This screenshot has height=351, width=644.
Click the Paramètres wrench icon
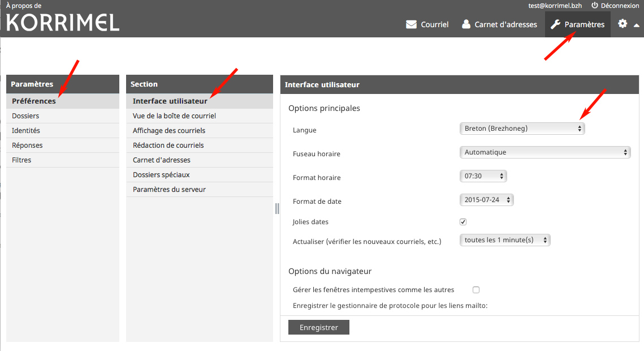(x=555, y=24)
